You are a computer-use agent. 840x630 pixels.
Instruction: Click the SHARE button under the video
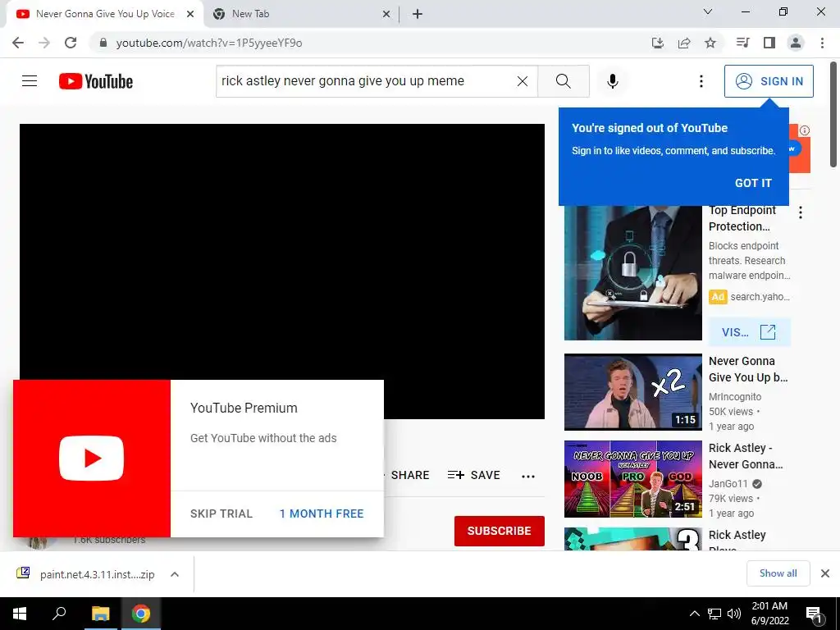tap(410, 475)
